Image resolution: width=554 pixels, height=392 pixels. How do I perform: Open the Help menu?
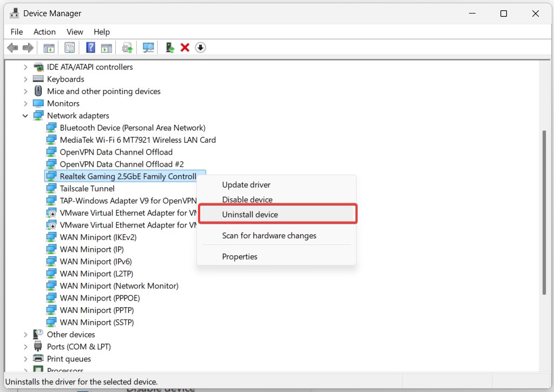(x=102, y=32)
